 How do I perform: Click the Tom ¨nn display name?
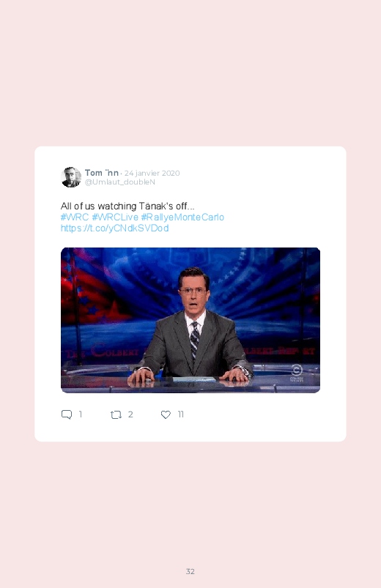point(102,173)
